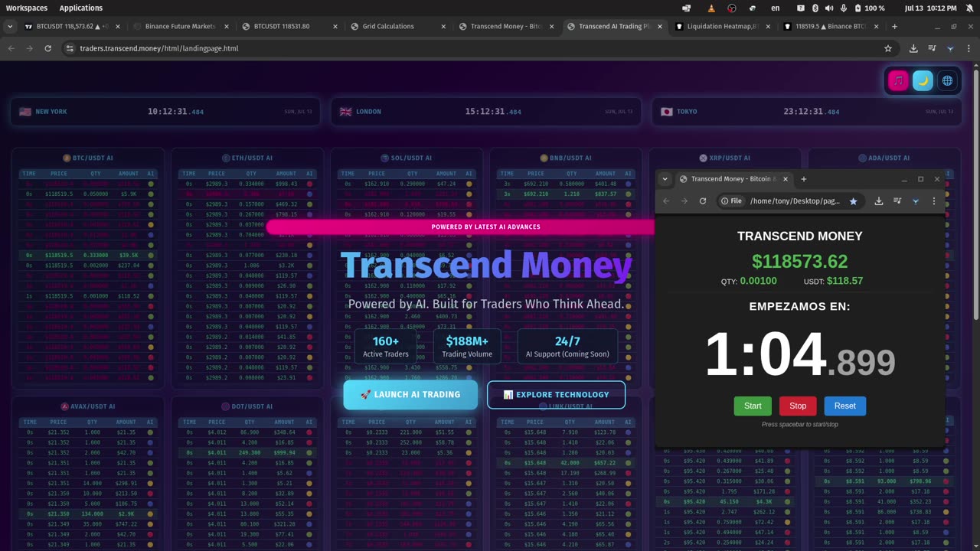The width and height of the screenshot is (980, 551).
Task: Click the media control icon in the small timer window
Action: (x=897, y=201)
